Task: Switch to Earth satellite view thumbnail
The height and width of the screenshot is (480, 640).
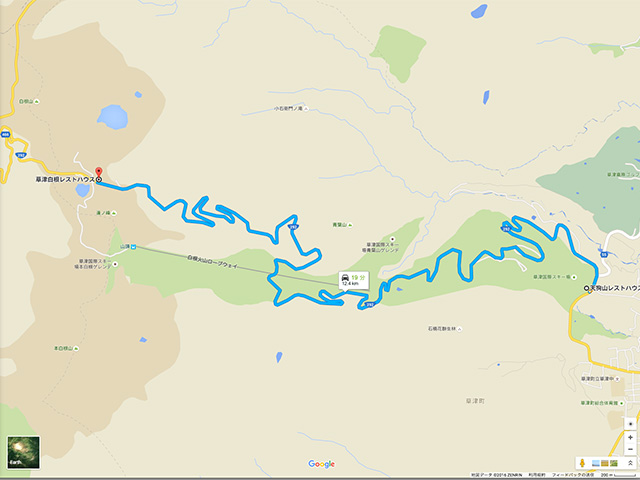Action: pyautogui.click(x=24, y=452)
